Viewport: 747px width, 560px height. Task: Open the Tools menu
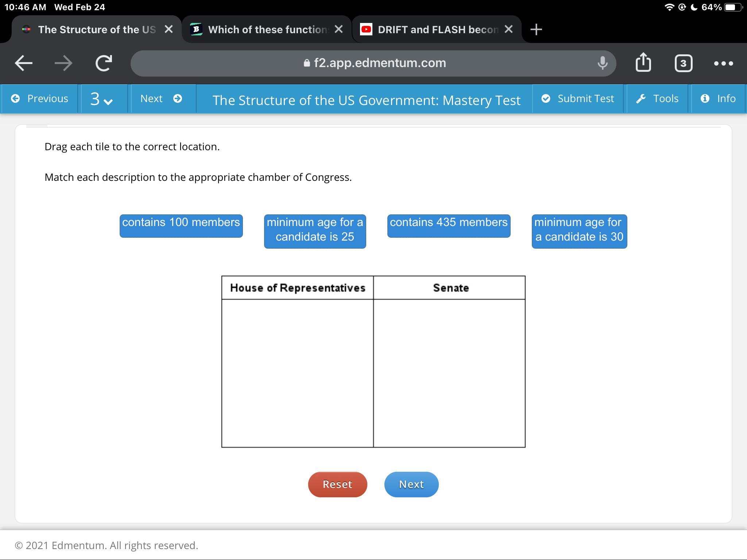coord(657,99)
